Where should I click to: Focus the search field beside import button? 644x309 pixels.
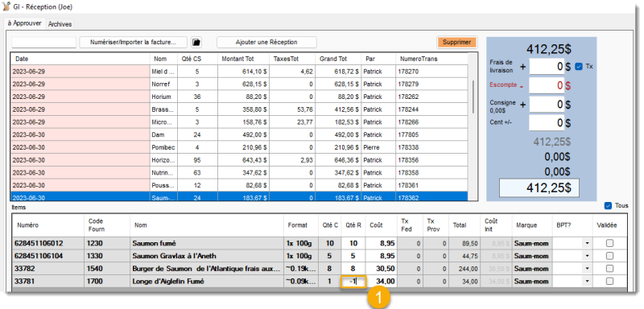pyautogui.click(x=44, y=43)
